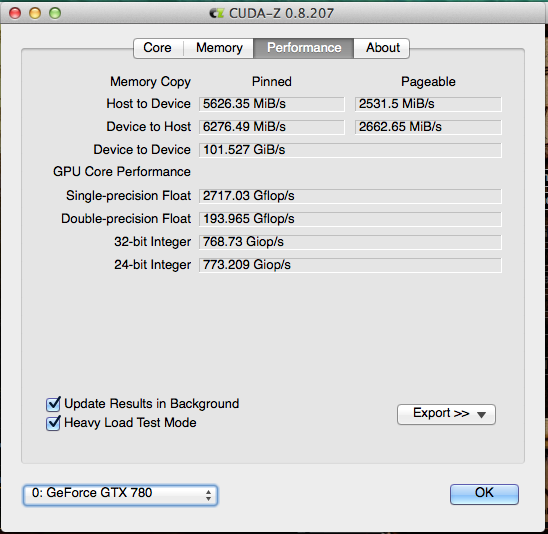Select the 6276.49 MiB/s pinned device-to-host value
The width and height of the screenshot is (548, 534).
coord(272,127)
